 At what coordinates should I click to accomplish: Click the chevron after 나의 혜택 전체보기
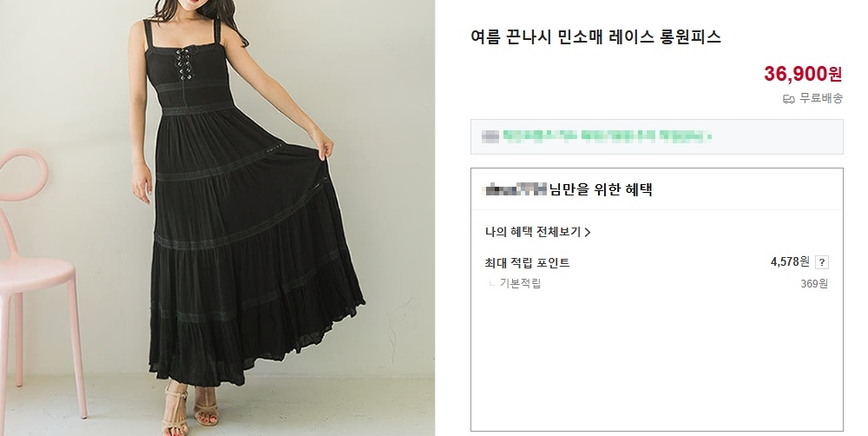588,233
